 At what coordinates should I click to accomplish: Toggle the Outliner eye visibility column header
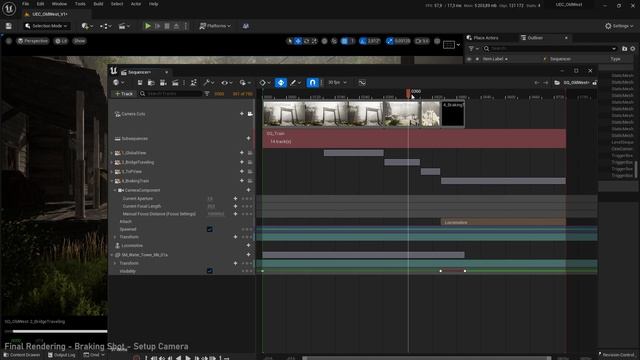point(469,59)
